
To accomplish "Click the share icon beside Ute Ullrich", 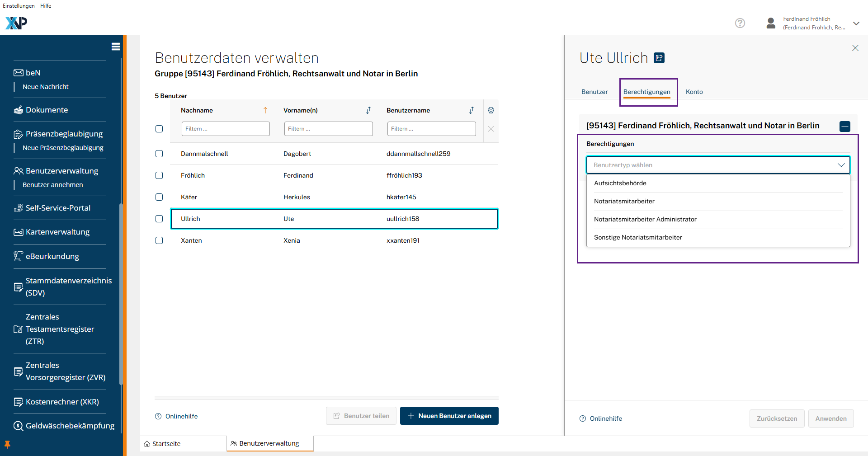I will point(659,58).
